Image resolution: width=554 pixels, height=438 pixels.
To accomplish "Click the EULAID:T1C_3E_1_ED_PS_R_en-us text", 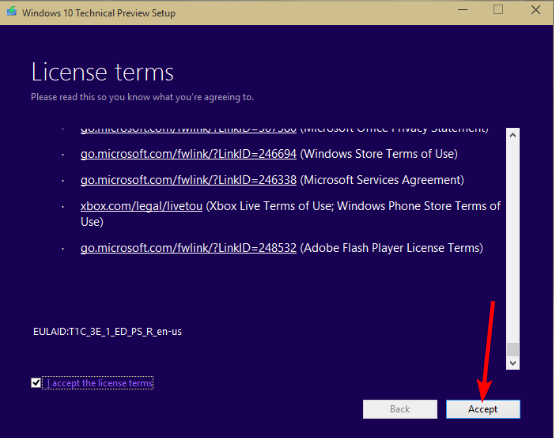I will coord(107,331).
